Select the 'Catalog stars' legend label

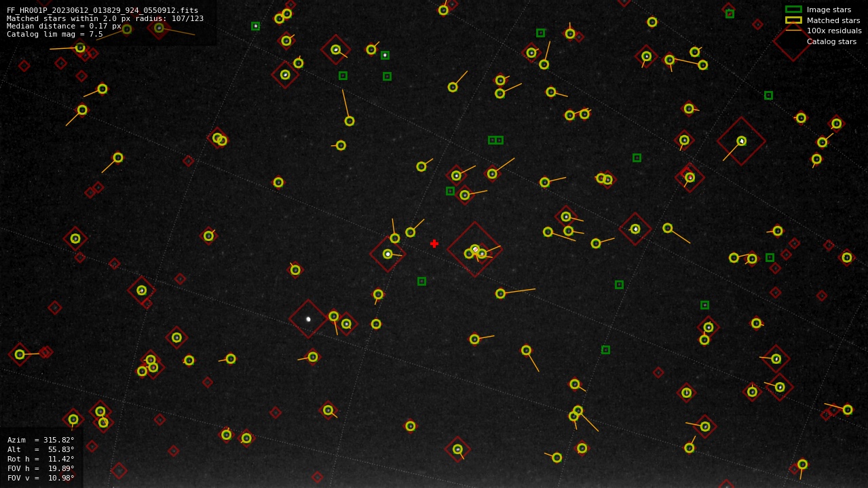tap(831, 41)
